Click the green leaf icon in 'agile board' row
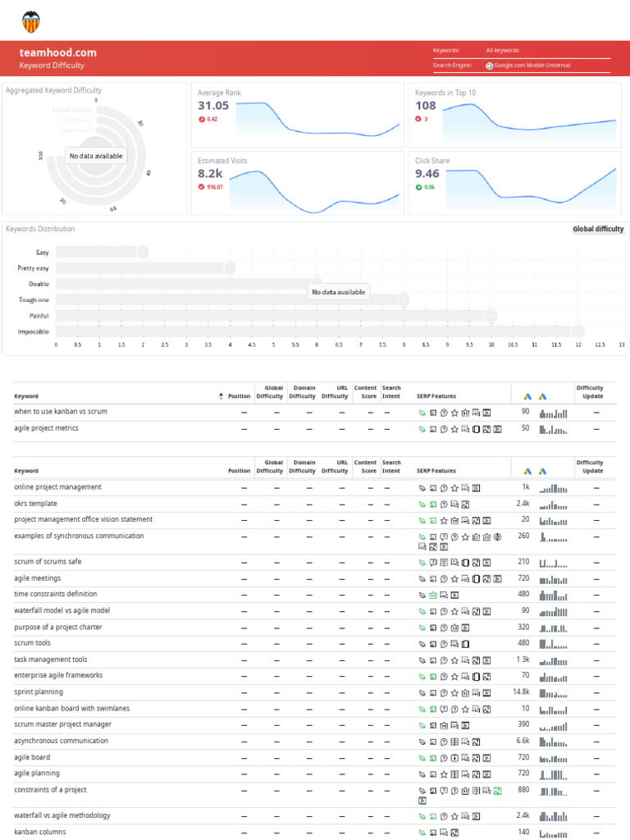The width and height of the screenshot is (630, 840). tap(422, 759)
